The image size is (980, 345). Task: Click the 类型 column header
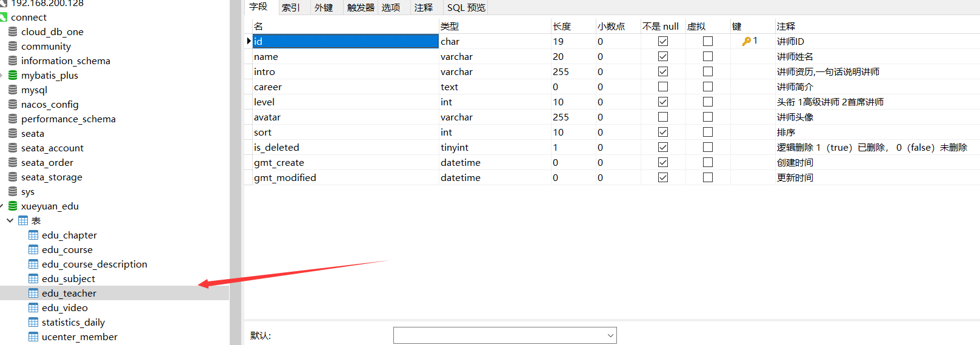(x=450, y=27)
